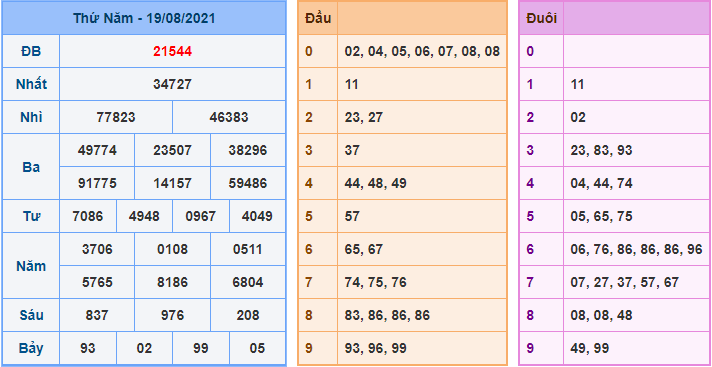Click fifth prize number 5765
The image size is (712, 367).
point(97,282)
